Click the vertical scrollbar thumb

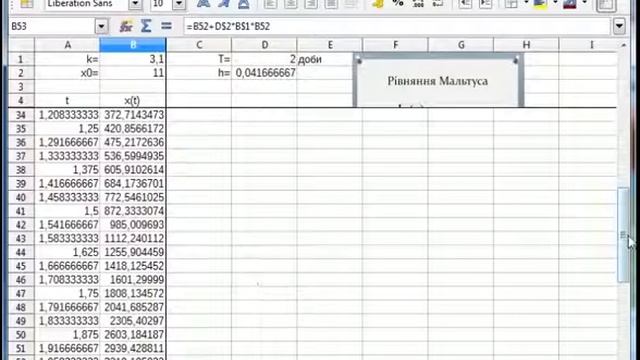(x=623, y=235)
